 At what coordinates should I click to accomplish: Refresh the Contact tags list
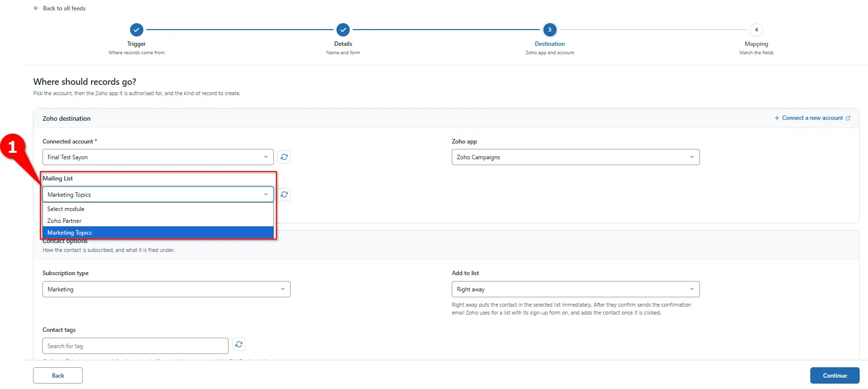(x=239, y=345)
